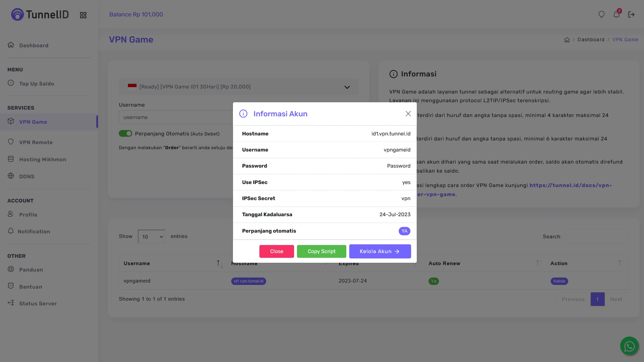The image size is (644, 362).
Task: Click the Kelola badge in table row
Action: (x=559, y=281)
